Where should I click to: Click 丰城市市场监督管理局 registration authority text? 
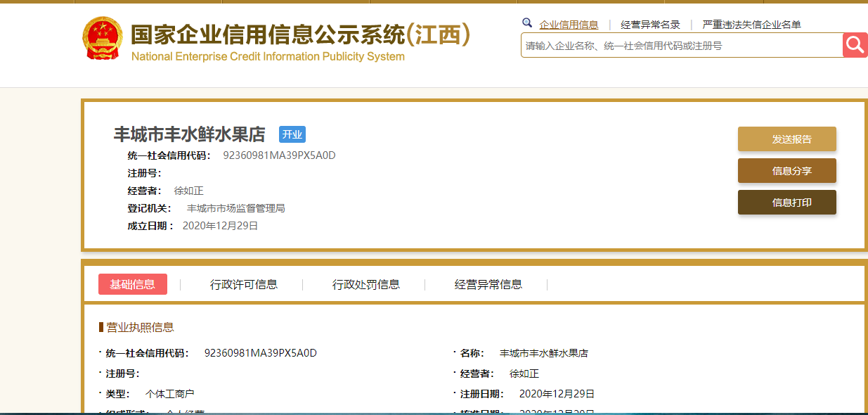[x=236, y=208]
